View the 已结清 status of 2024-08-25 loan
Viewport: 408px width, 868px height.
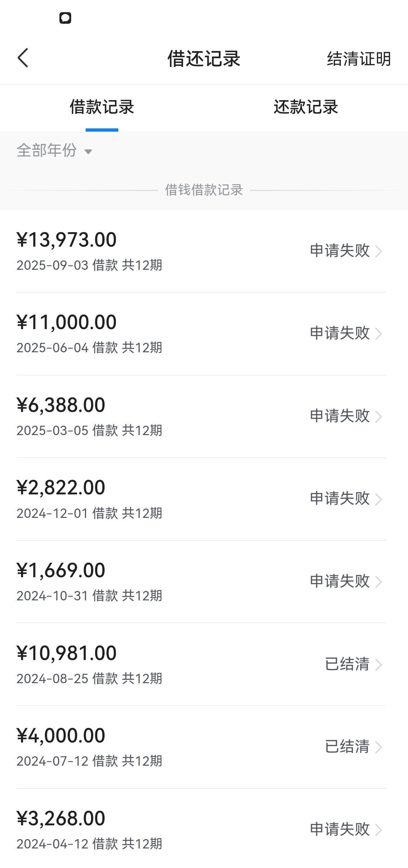pyautogui.click(x=347, y=664)
